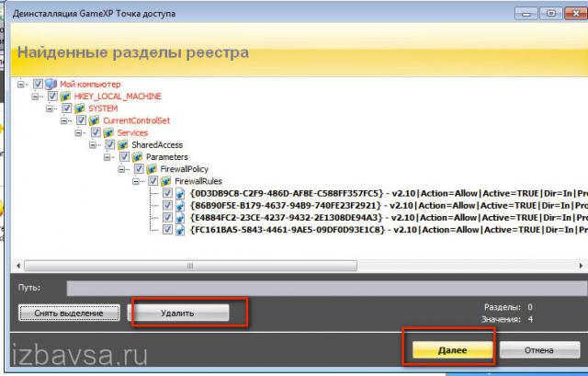Toggle the FirewallPolicy checkbox
The width and height of the screenshot is (588, 376).
pos(139,168)
